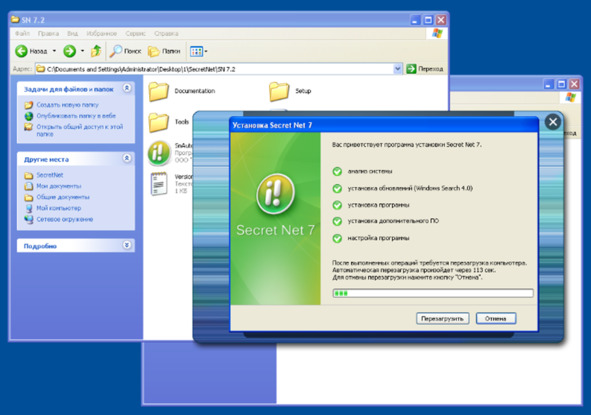Image resolution: width=591 pixels, height=415 pixels.
Task: Click the Отмена (Cancel) button
Action: coord(496,319)
